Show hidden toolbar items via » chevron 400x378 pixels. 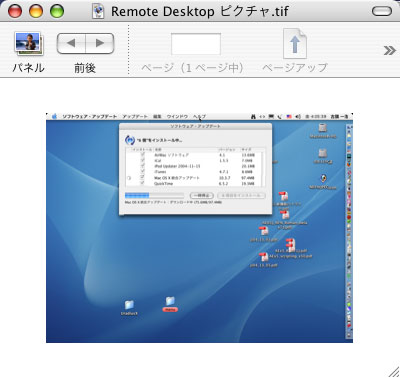389,51
